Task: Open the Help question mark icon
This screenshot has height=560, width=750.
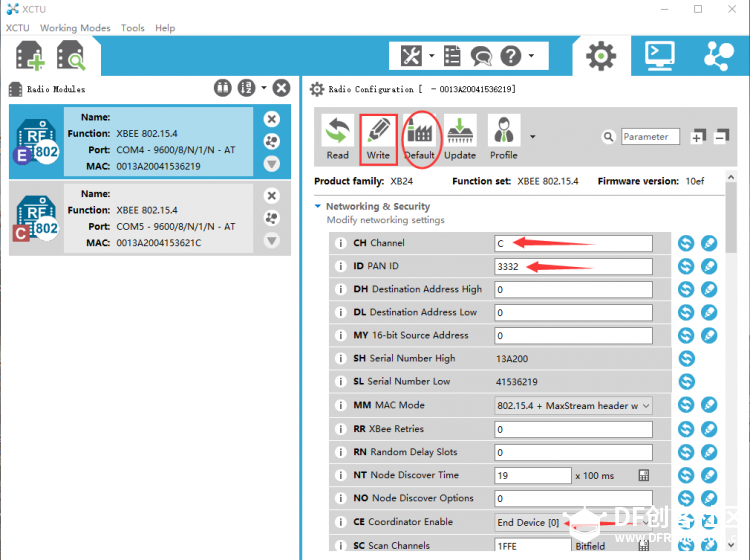Action: (510, 56)
